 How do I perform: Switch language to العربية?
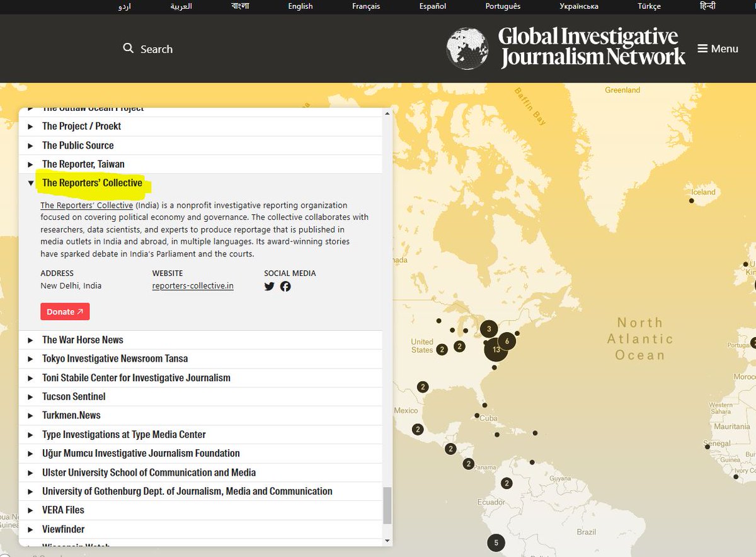[181, 6]
